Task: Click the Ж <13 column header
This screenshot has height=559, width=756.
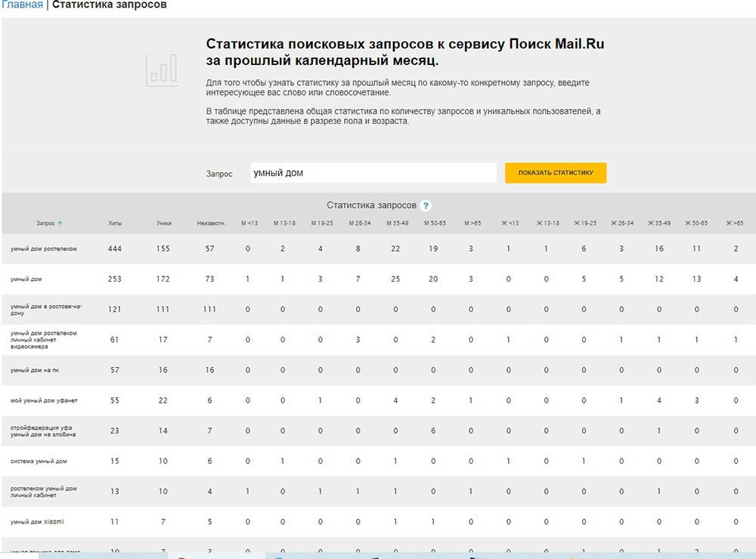Action: tap(510, 223)
